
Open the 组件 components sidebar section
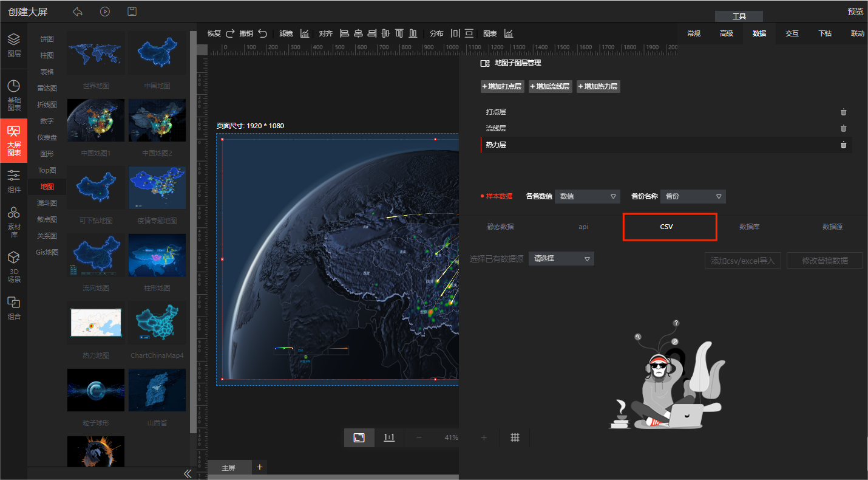click(x=14, y=182)
